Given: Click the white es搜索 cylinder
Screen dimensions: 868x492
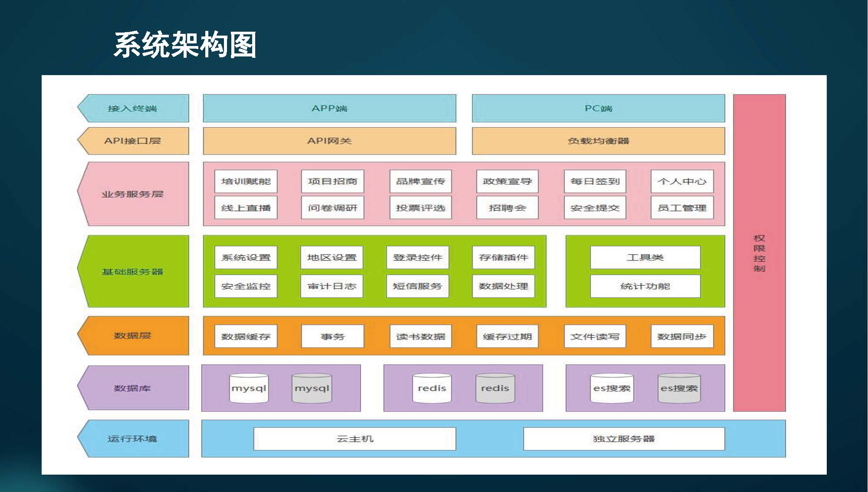Looking at the screenshot, I should pyautogui.click(x=612, y=388).
